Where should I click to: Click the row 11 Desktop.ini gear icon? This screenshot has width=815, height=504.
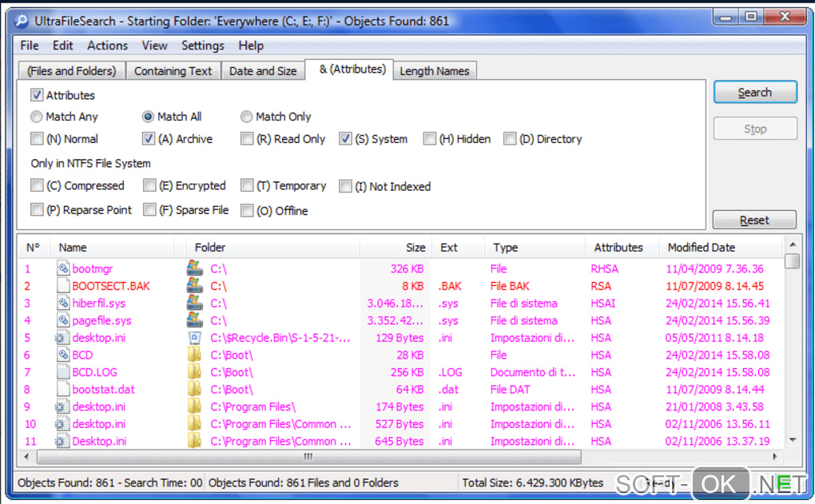click(62, 441)
